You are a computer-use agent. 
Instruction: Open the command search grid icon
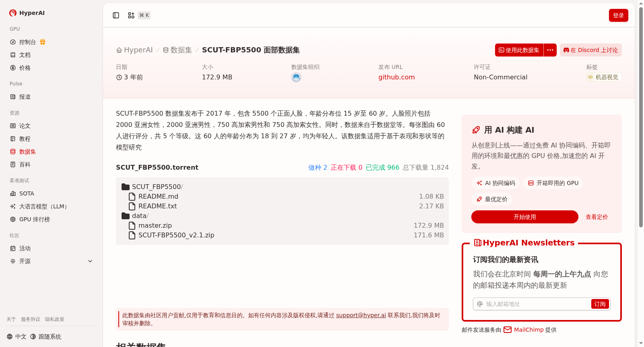(x=131, y=15)
